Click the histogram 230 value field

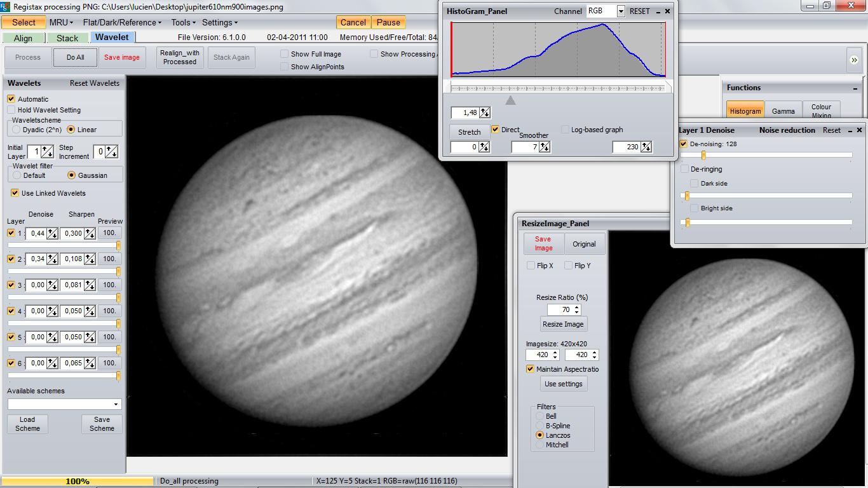coord(627,147)
